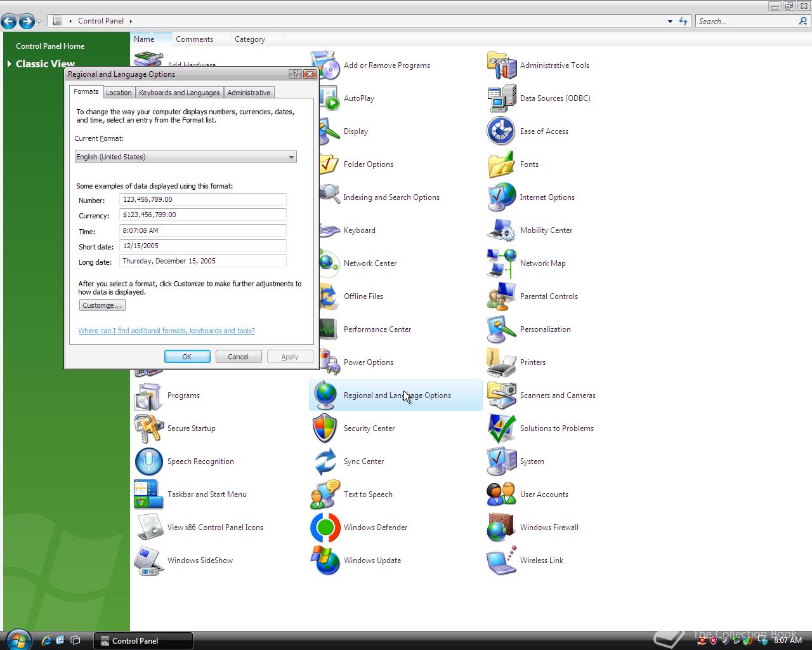
Task: Switch to the Administrative tab
Action: coord(249,93)
